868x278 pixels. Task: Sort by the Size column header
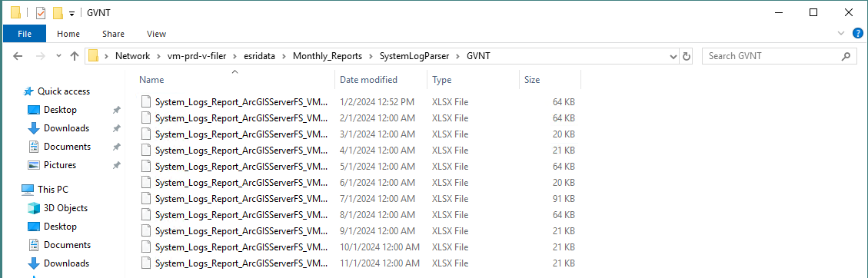point(550,80)
